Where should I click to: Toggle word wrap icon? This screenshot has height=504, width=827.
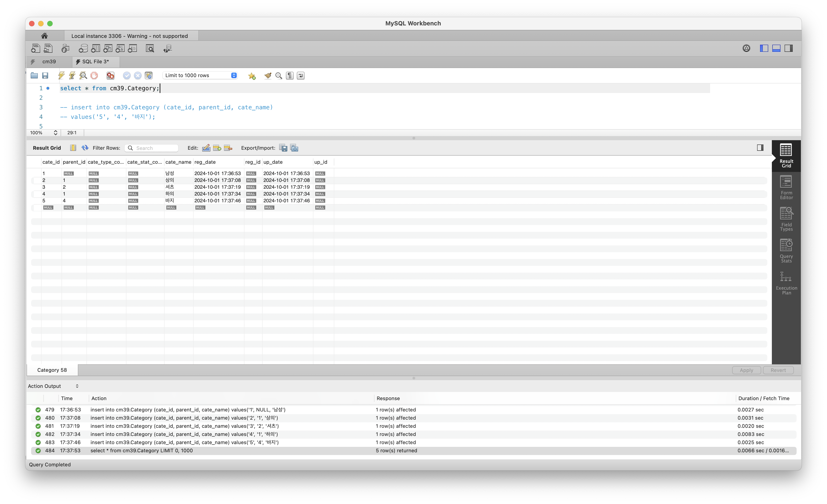click(301, 76)
